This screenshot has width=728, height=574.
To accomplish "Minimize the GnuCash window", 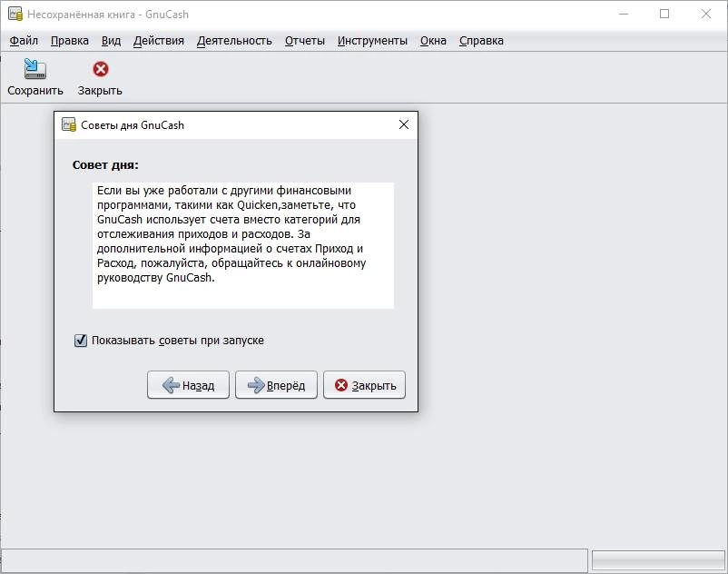I will 624,14.
